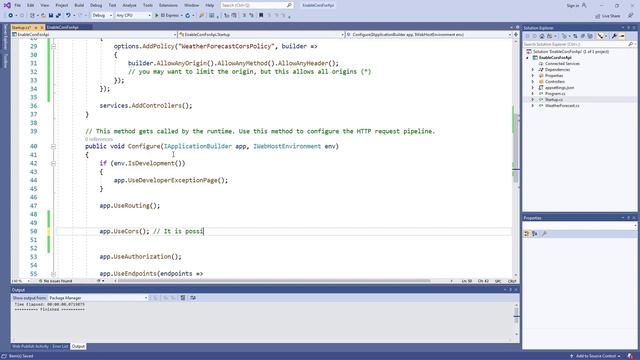640x360 pixels.
Task: Click the Solution Explorer search magnifier icon
Action: (x=631, y=44)
